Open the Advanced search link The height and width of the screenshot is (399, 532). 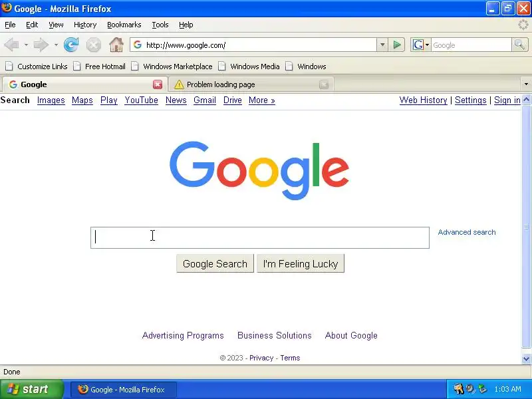[467, 232]
